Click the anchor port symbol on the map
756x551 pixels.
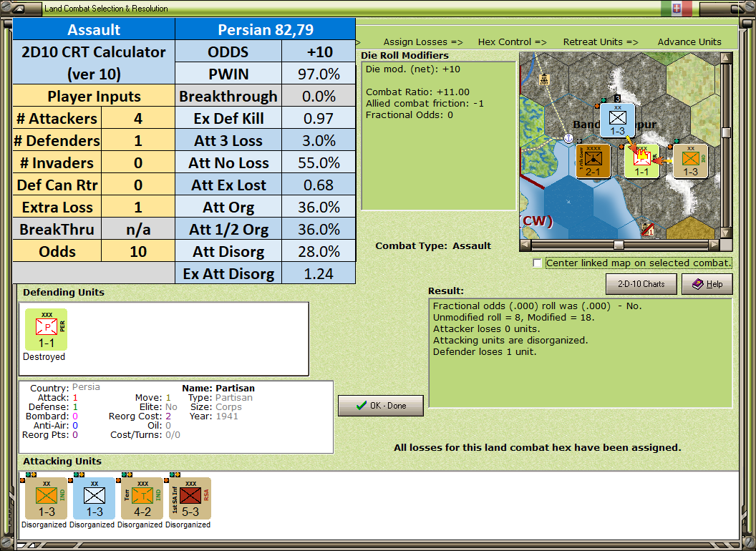tap(569, 138)
